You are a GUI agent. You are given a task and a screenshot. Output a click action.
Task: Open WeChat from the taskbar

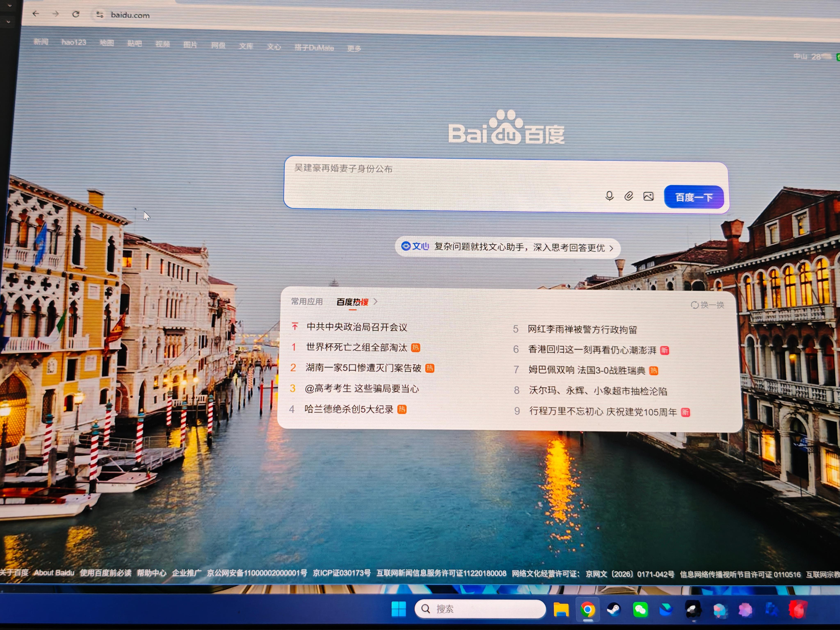640,610
